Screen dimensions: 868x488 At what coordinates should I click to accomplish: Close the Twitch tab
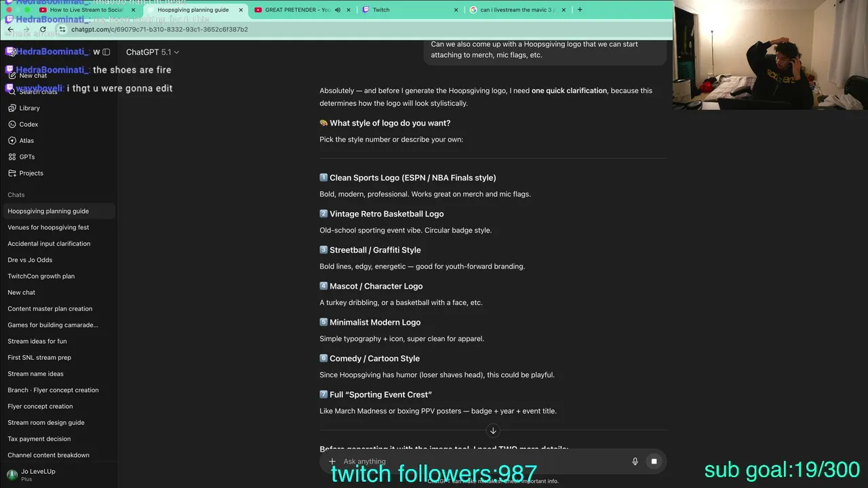click(x=456, y=10)
